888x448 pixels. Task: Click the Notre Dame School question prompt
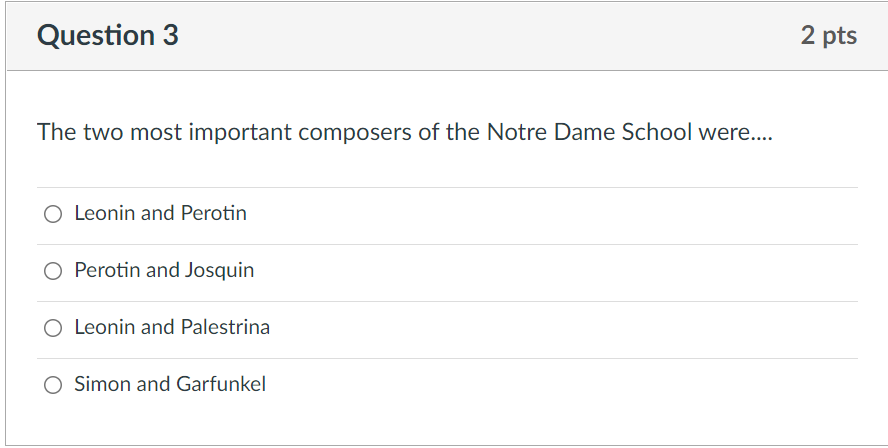pos(404,133)
